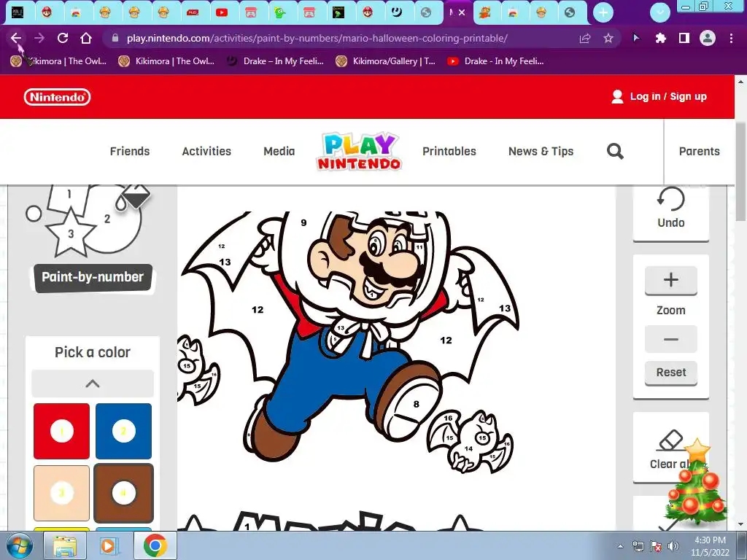Open the Kikimora/Gallery bookmark
The image size is (747, 560).
(385, 61)
